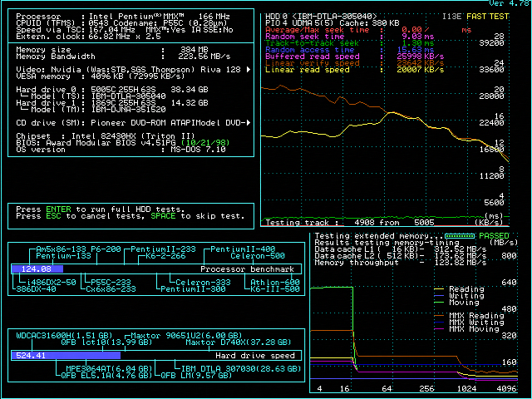Screen dimensions: 532x399
Task: Click the 'Extern. clock' 66.82 MHz line
Action: point(88,37)
